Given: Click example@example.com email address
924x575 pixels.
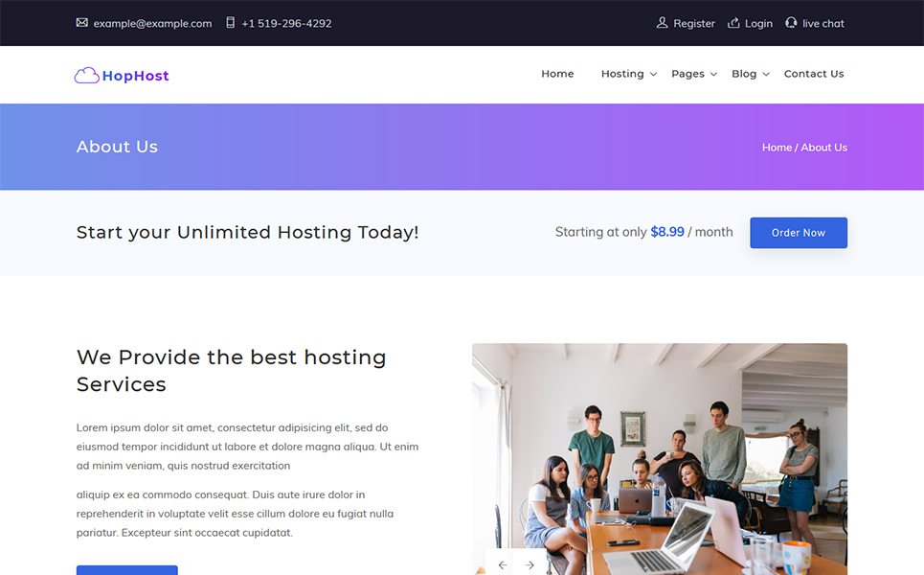Looking at the screenshot, I should (152, 24).
